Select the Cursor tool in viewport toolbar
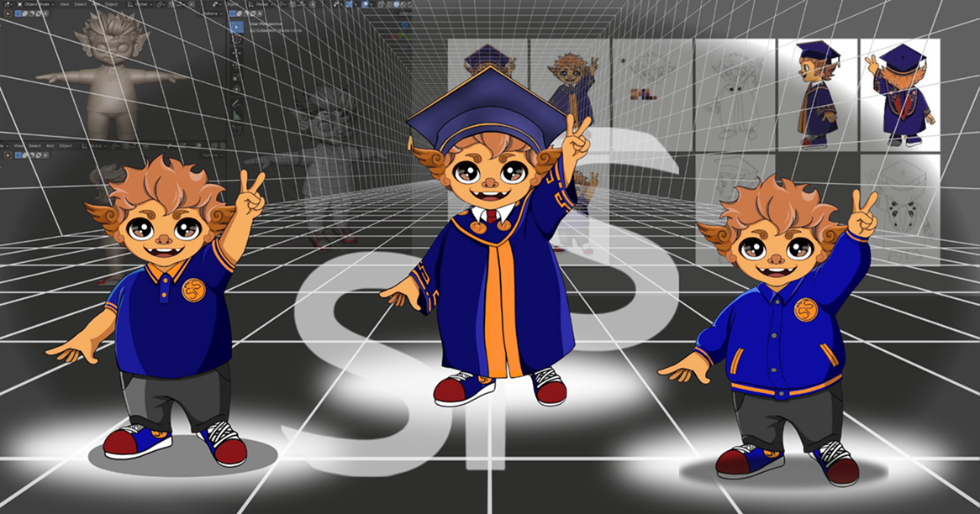This screenshot has height=514, width=980. click(238, 40)
